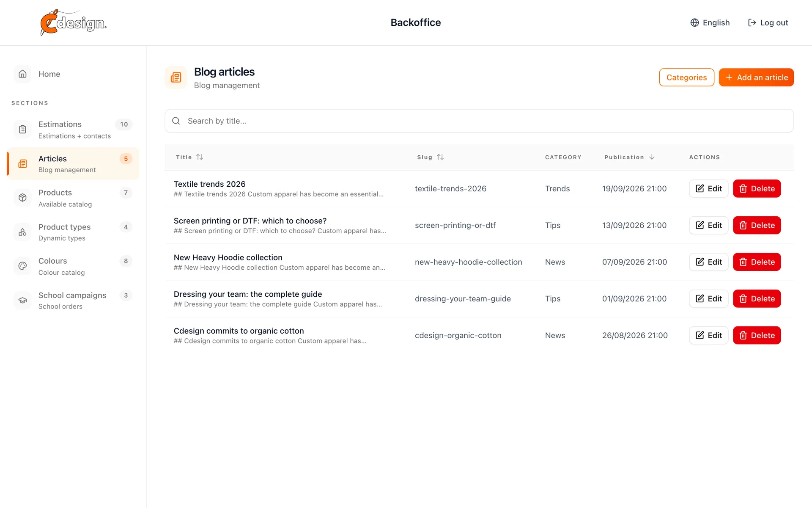Focus the Search by title field

(479, 121)
